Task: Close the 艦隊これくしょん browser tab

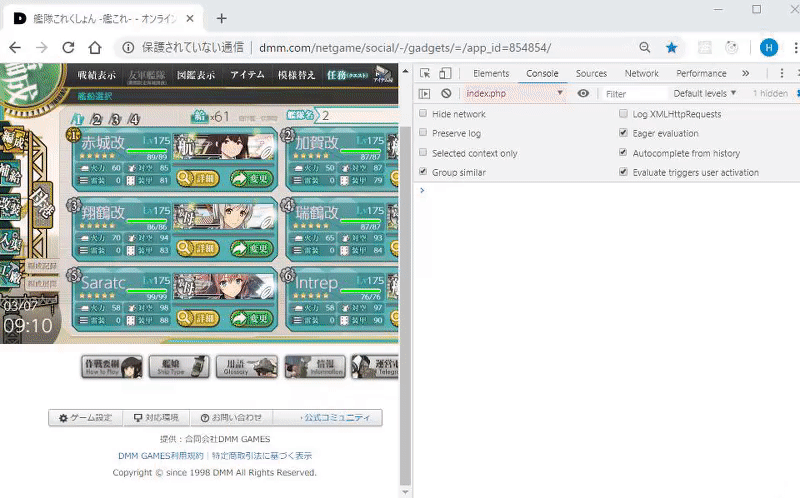Action: [190, 18]
